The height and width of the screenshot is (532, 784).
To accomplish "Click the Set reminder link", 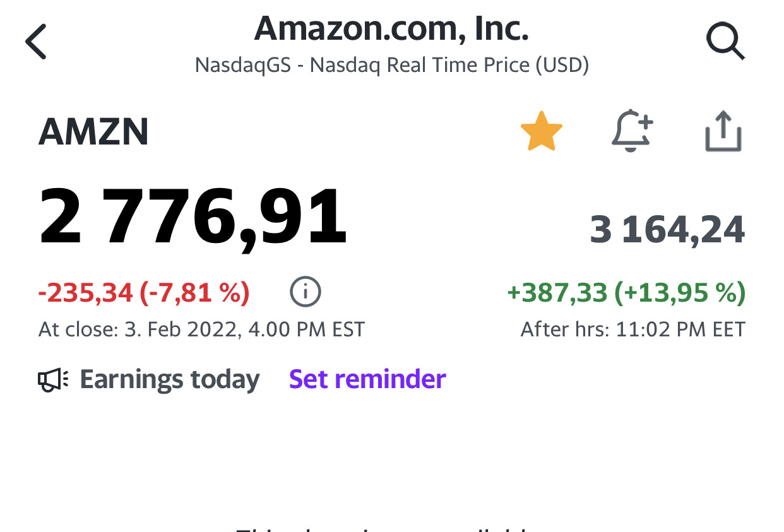I will [367, 379].
